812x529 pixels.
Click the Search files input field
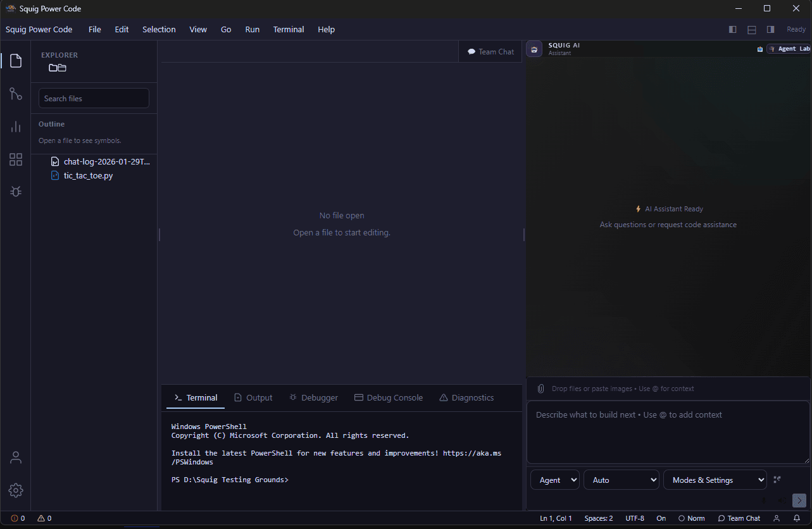click(x=93, y=98)
